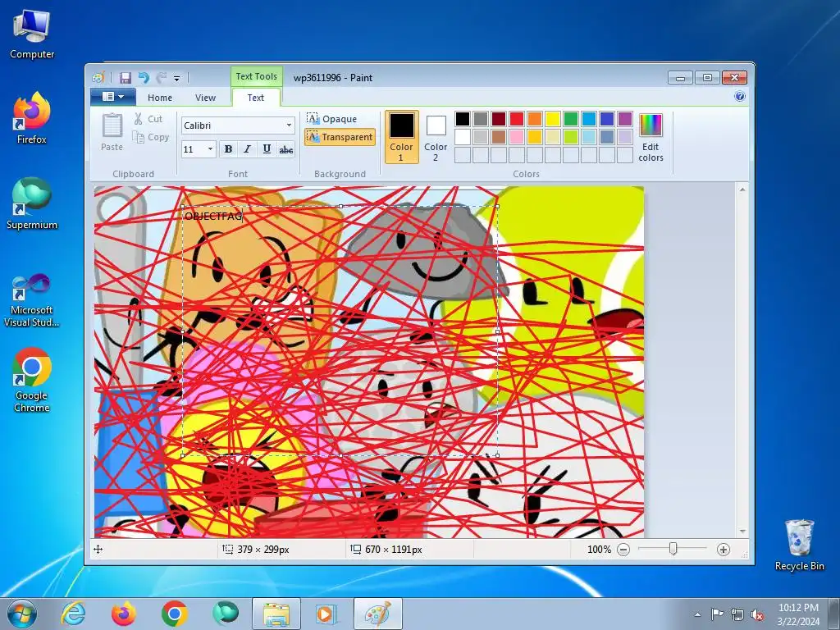
Task: Switch to the View ribbon tab
Action: pos(205,98)
